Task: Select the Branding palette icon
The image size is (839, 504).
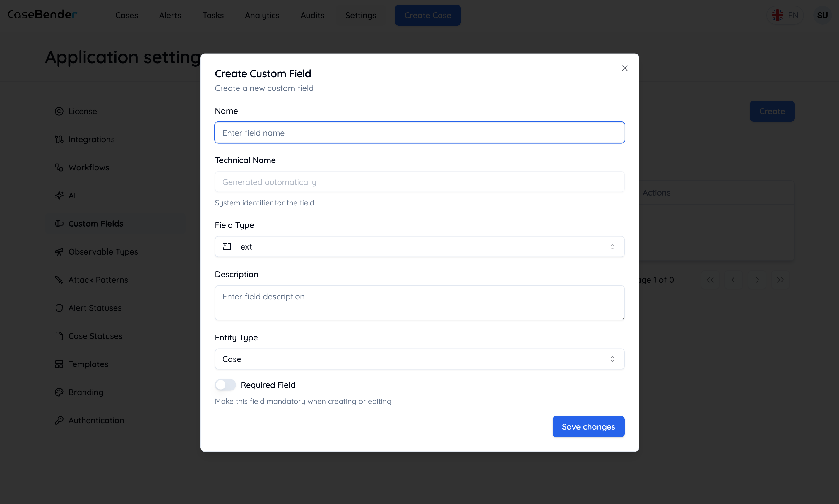Action: (59, 392)
